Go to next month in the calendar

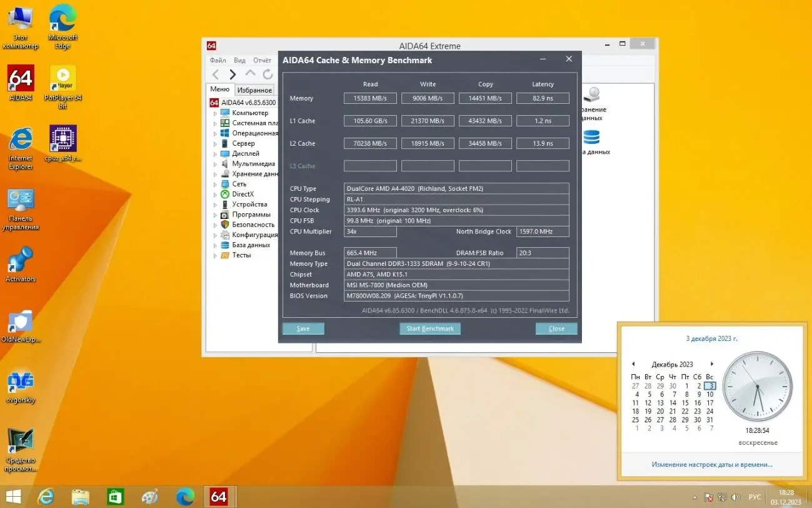712,363
